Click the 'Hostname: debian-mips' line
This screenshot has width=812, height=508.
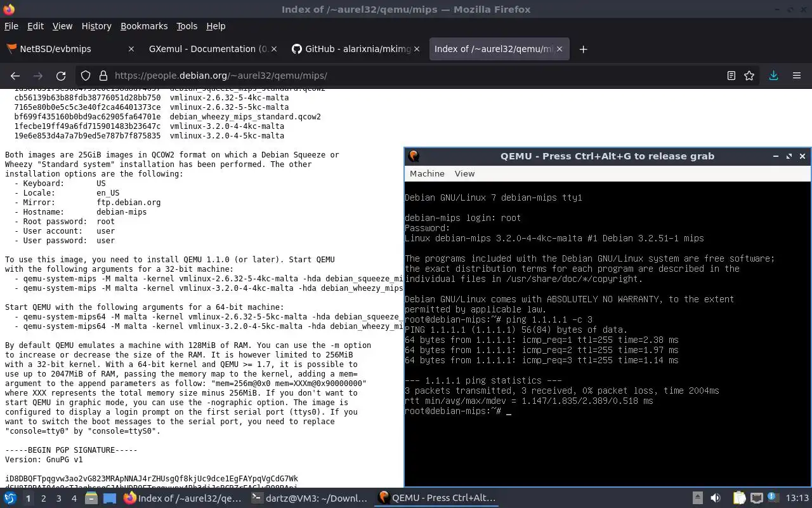pos(80,212)
